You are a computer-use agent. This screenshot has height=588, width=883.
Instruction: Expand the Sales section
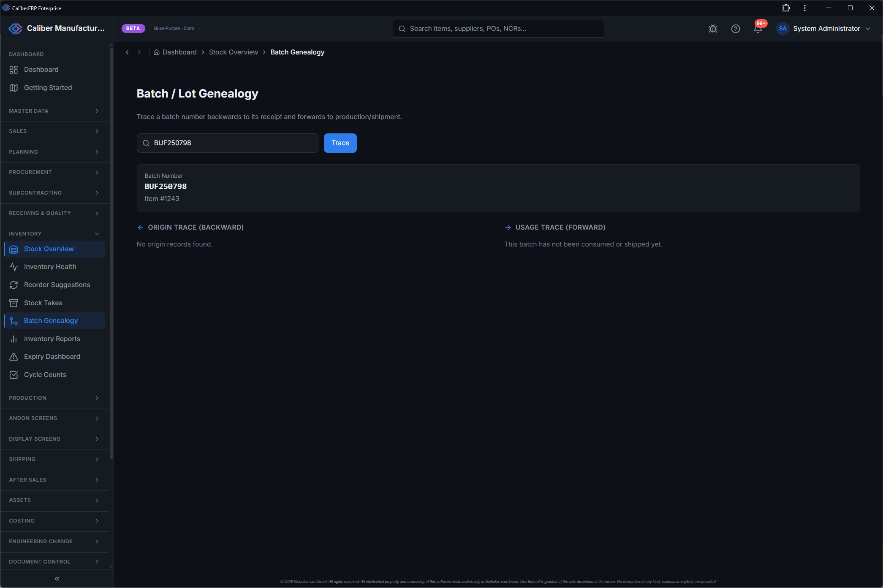click(x=55, y=131)
